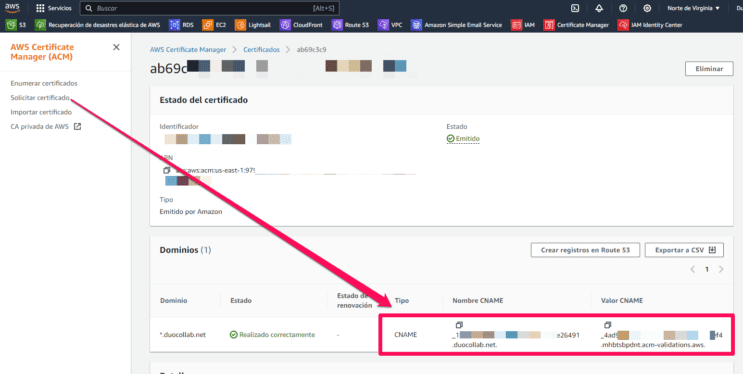Screen dimensions: 743x374
Task: Go to Enumerar certificados
Action: pyautogui.click(x=44, y=83)
